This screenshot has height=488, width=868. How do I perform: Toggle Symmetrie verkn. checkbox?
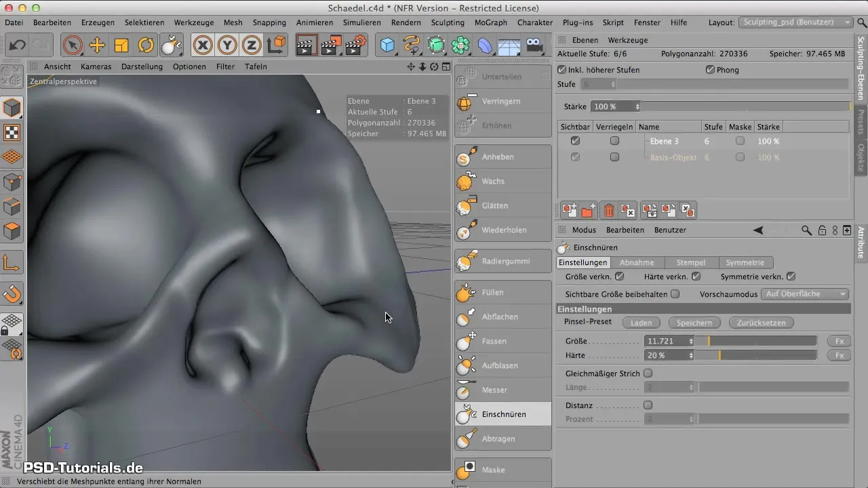[791, 277]
